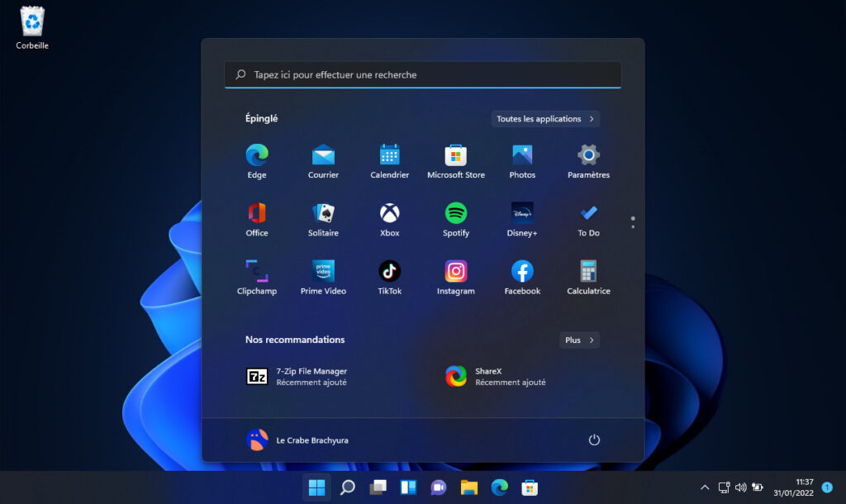Go to next pinned apps page dot
The height and width of the screenshot is (504, 846).
(633, 226)
